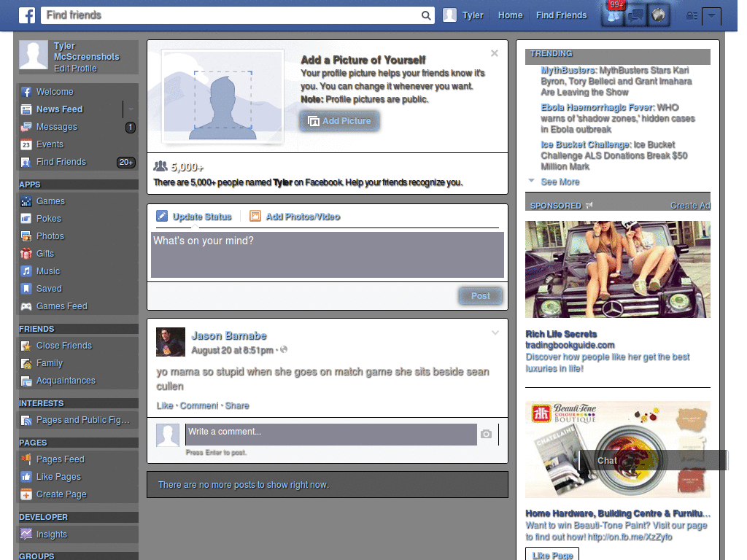Viewport: 747px width, 560px height.
Task: Click the Close Friends star icon
Action: (26, 346)
